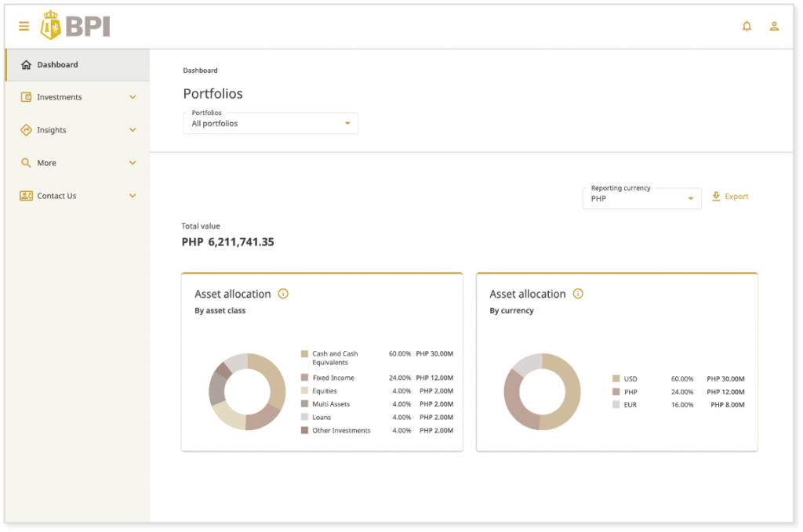Click the currency allocation donut chart

point(541,391)
